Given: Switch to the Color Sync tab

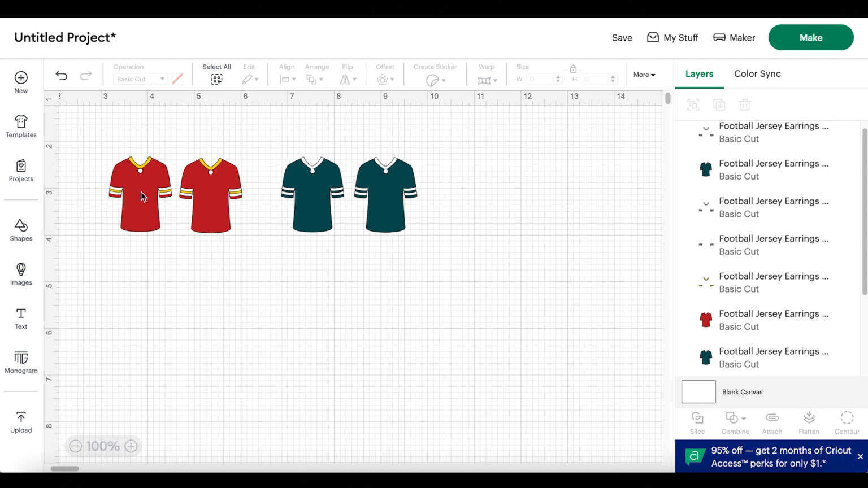Looking at the screenshot, I should click(757, 73).
